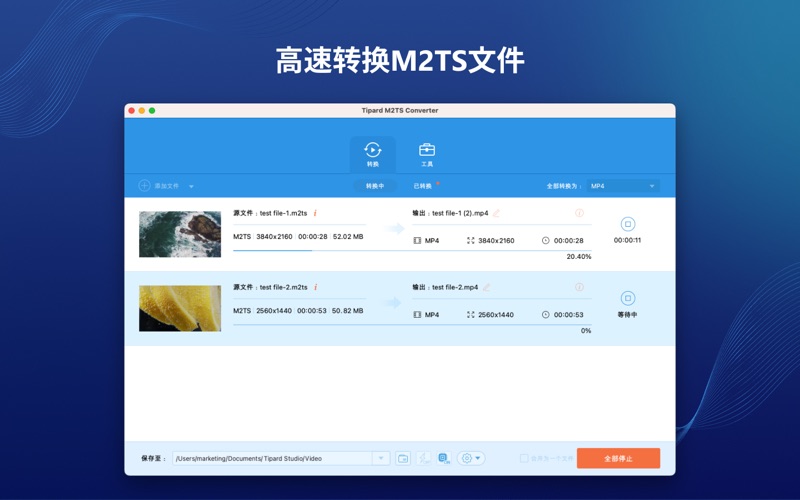
Task: Open the 全部转换为 MP4 format dropdown
Action: point(623,186)
